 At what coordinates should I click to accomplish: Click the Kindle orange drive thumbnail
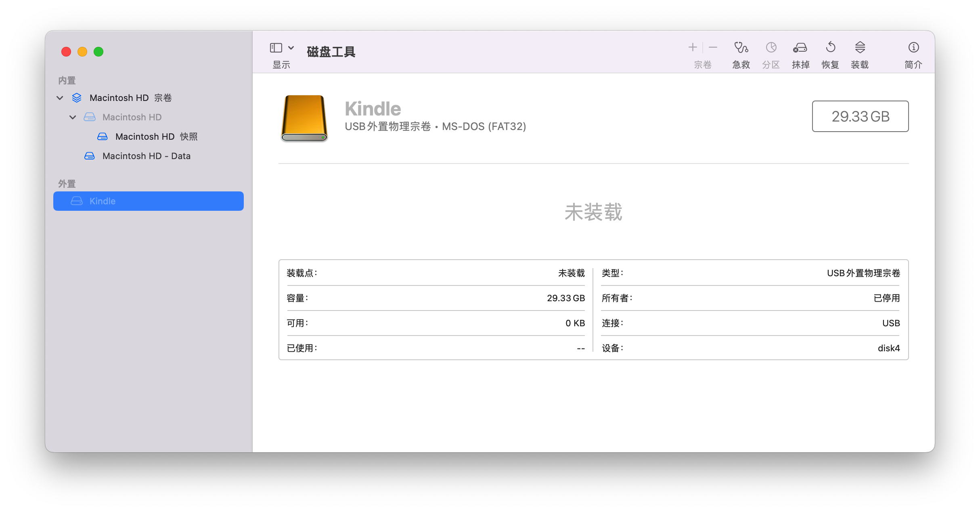point(304,118)
